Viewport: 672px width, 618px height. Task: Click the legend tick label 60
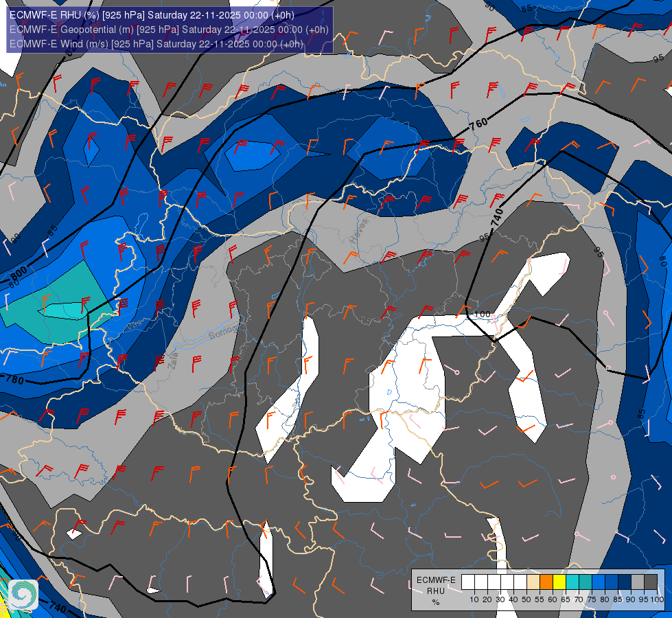click(553, 599)
